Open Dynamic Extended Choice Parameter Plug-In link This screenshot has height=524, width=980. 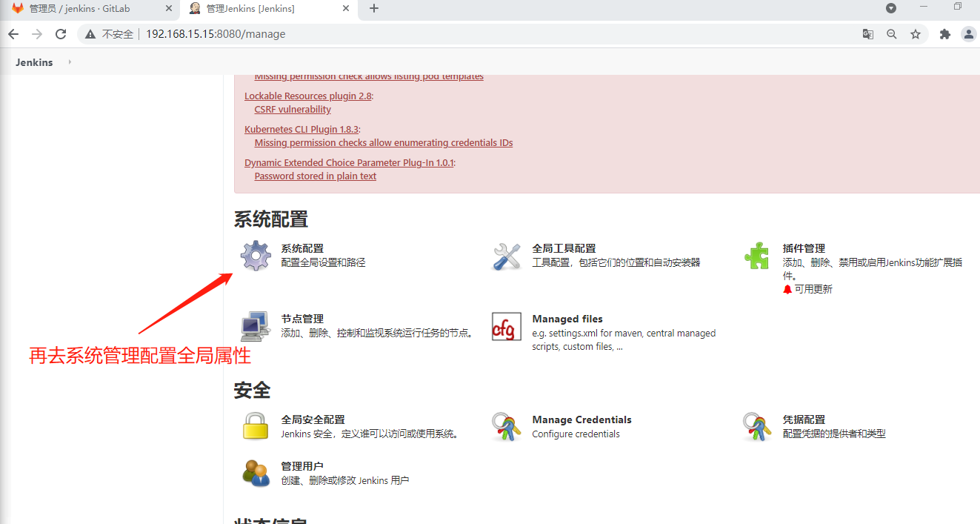coord(349,163)
